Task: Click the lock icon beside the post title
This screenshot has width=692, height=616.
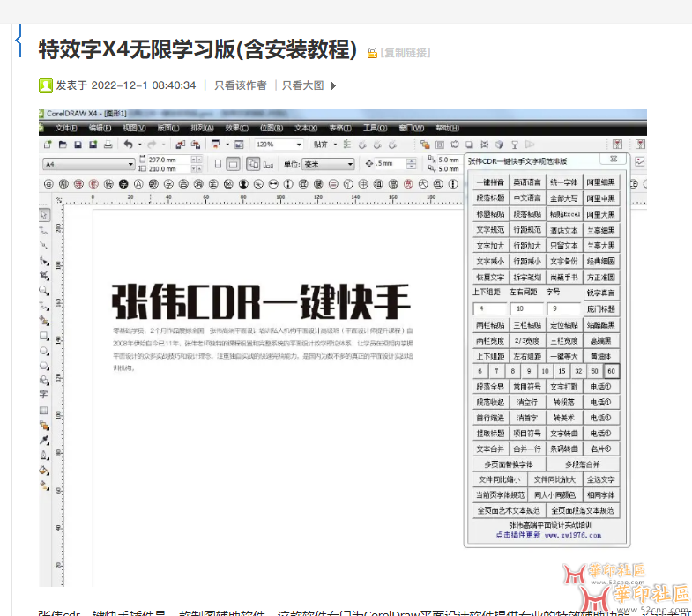Action: pyautogui.click(x=372, y=53)
